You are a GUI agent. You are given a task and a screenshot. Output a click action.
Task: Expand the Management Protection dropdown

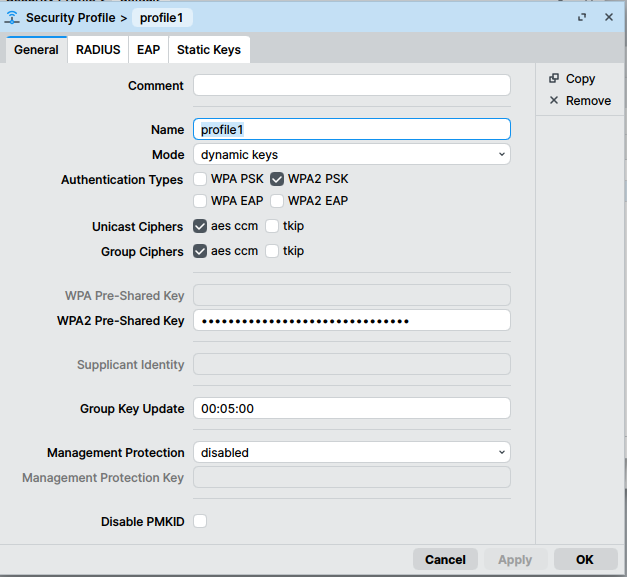[x=351, y=453]
